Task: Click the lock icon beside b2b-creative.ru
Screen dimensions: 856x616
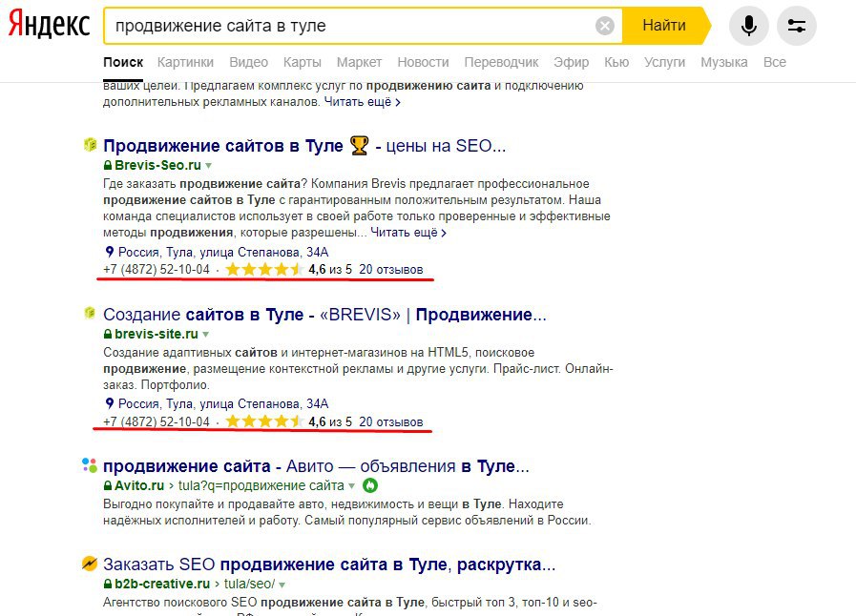Action: [108, 584]
